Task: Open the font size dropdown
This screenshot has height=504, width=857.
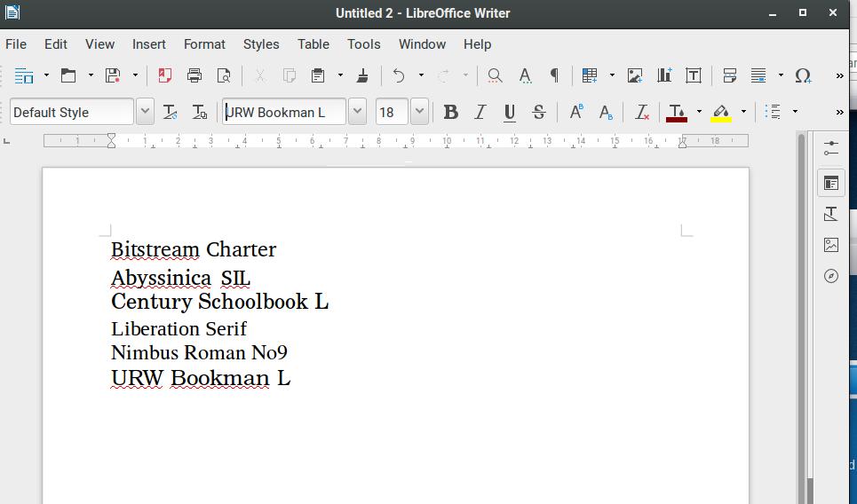Action: click(x=419, y=112)
